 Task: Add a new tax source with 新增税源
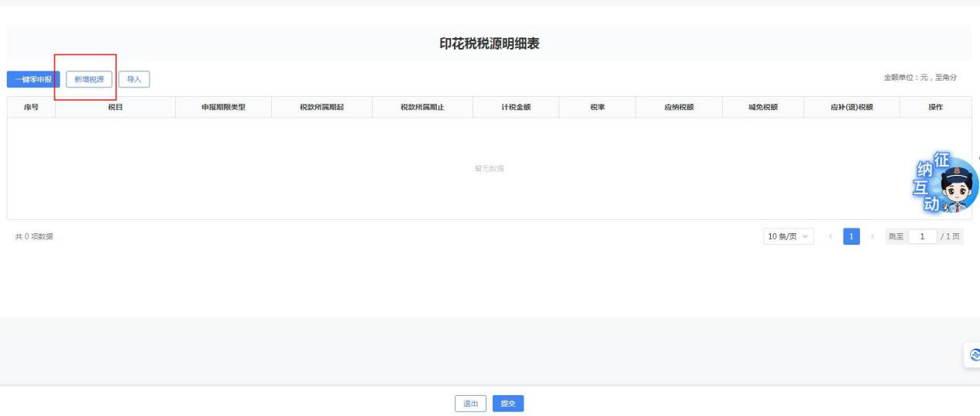pyautogui.click(x=89, y=79)
